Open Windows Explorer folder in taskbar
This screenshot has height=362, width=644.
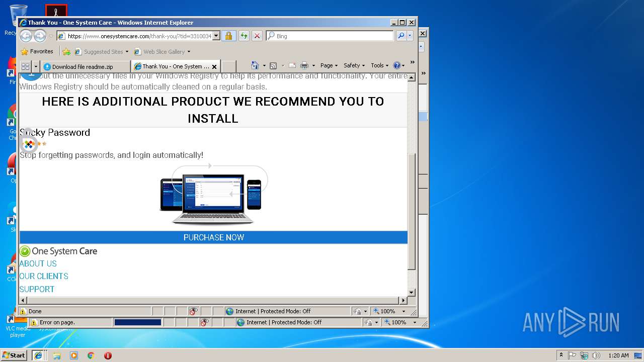pos(57,355)
